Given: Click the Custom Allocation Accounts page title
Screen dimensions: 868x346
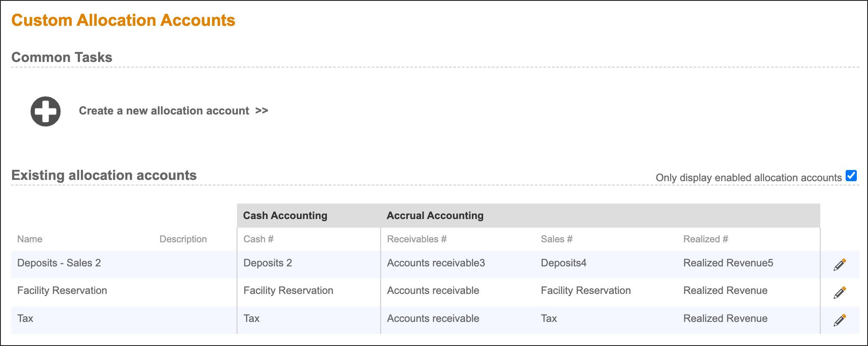Looking at the screenshot, I should (x=123, y=20).
